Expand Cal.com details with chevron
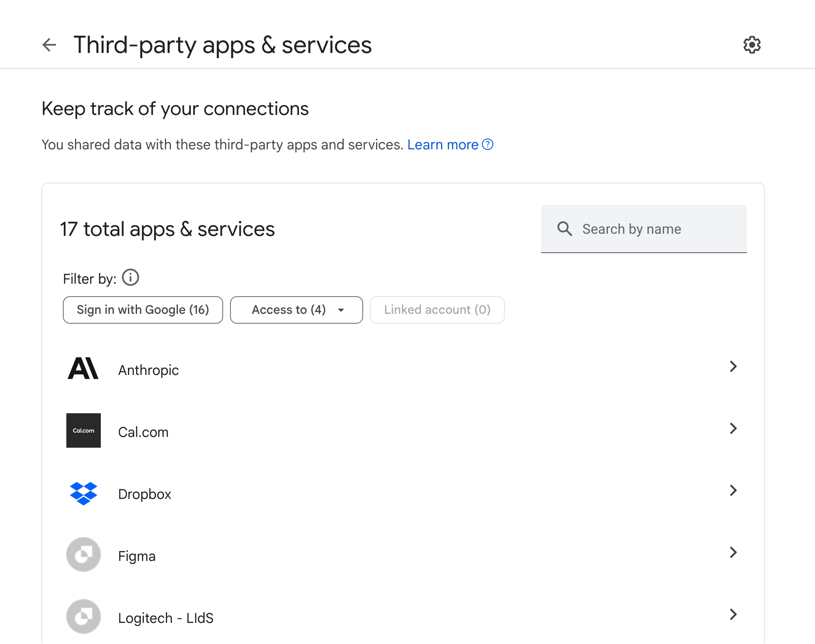The image size is (815, 644). (x=733, y=429)
